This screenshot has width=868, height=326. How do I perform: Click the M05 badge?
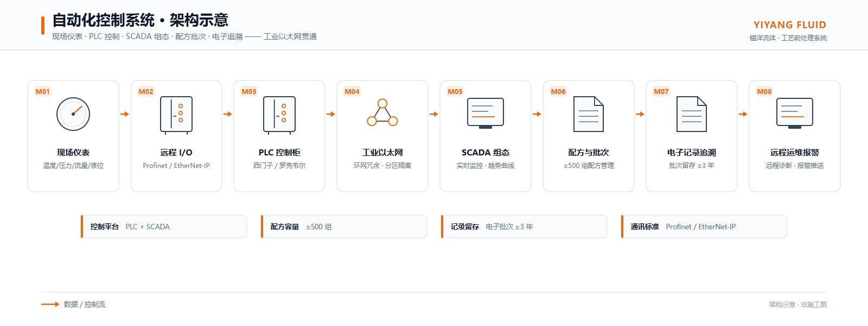click(x=455, y=91)
